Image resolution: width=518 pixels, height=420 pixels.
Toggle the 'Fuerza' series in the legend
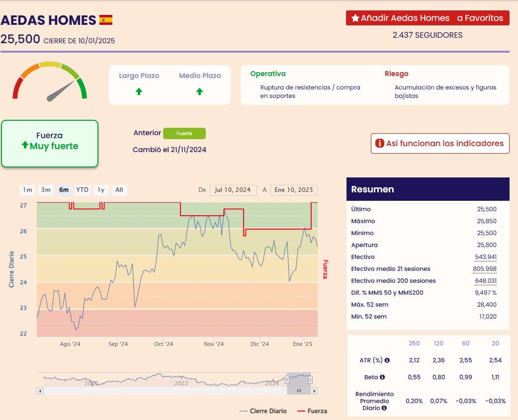312,411
